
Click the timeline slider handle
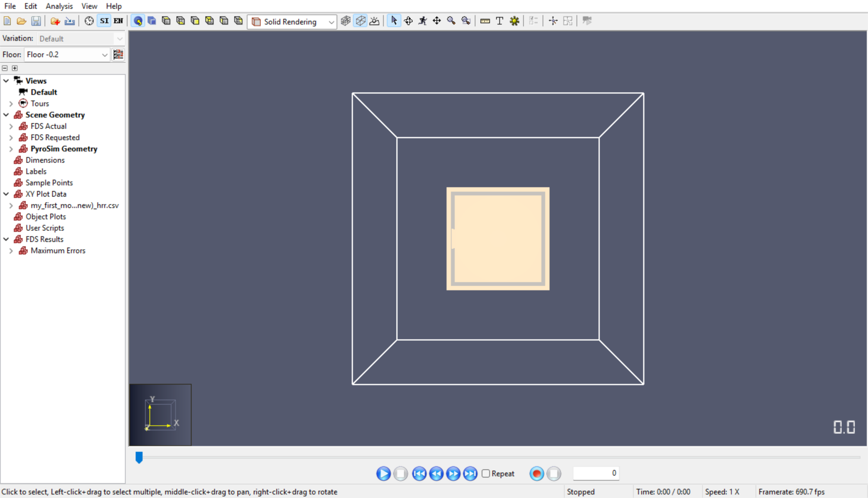click(139, 457)
